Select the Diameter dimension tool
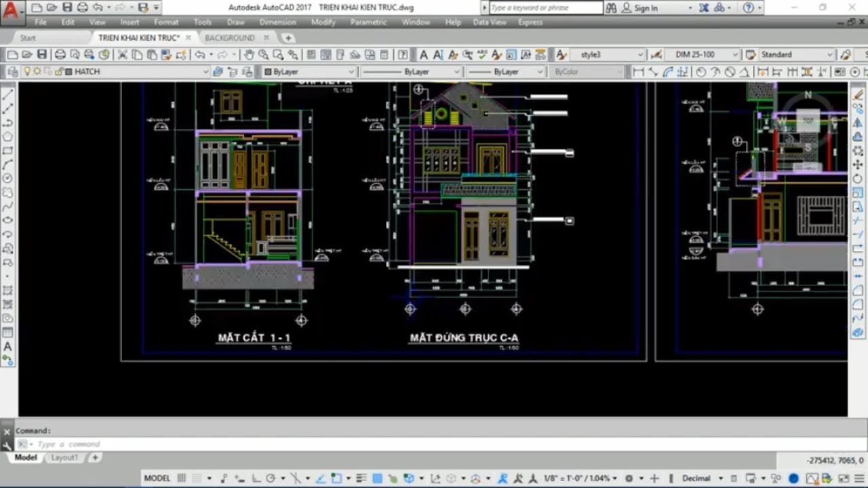Image resolution: width=868 pixels, height=488 pixels. point(730,71)
